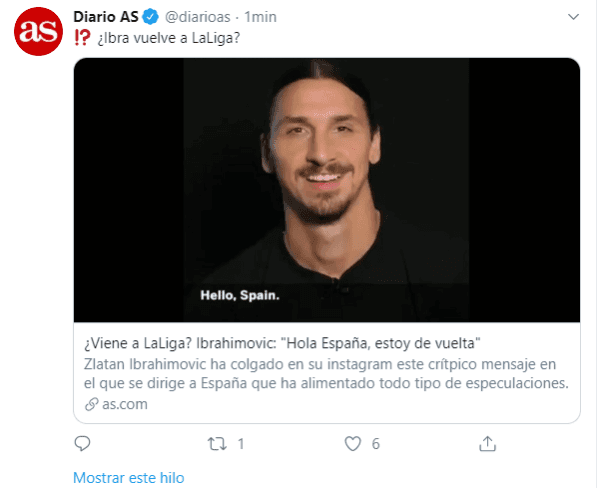Click the red exclamation question emoji
Image resolution: width=600 pixels, height=488 pixels.
[82, 38]
